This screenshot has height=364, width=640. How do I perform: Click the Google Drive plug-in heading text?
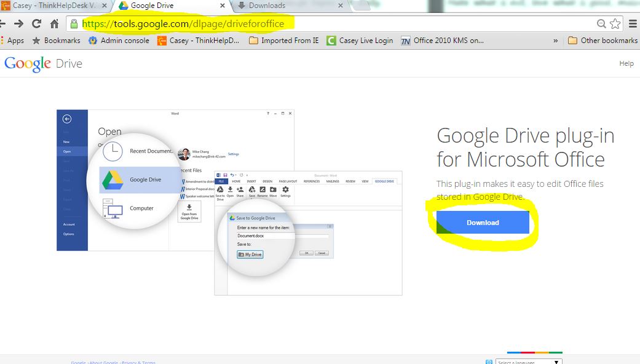(525, 148)
